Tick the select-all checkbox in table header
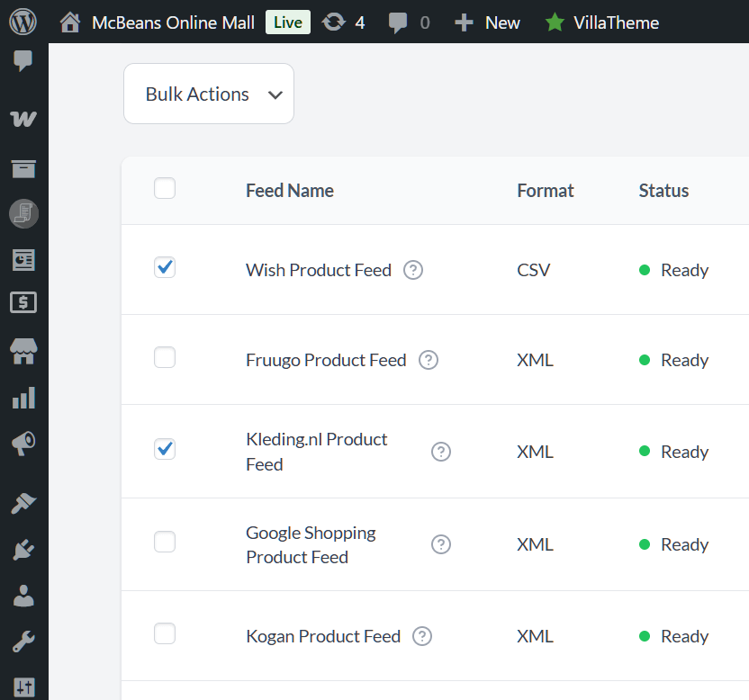749x700 pixels. click(165, 188)
